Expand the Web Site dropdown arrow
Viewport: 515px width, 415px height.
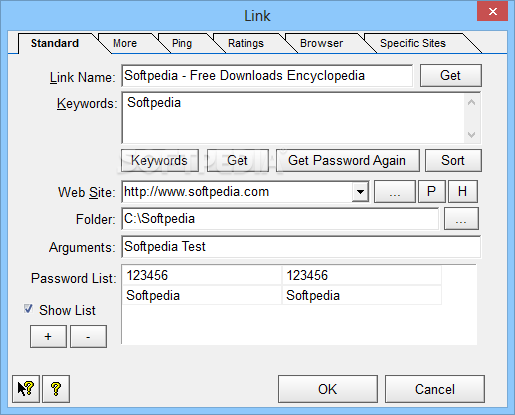[360, 192]
